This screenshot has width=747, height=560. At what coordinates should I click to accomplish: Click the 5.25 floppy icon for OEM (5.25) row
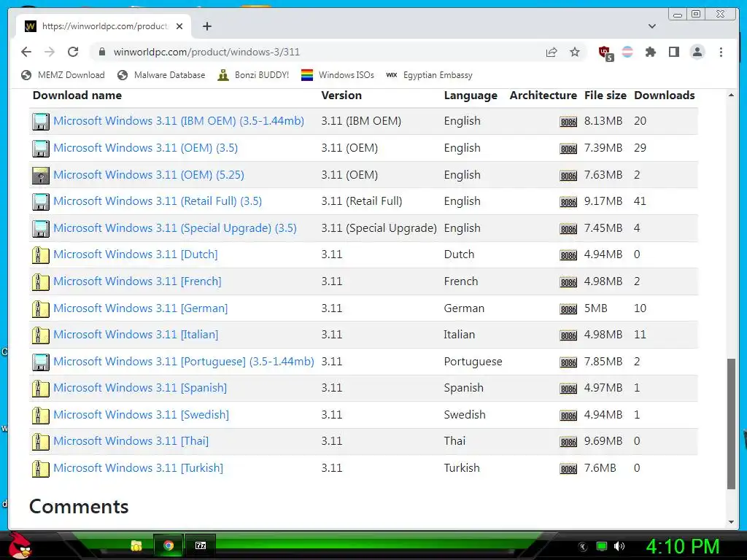click(x=41, y=176)
